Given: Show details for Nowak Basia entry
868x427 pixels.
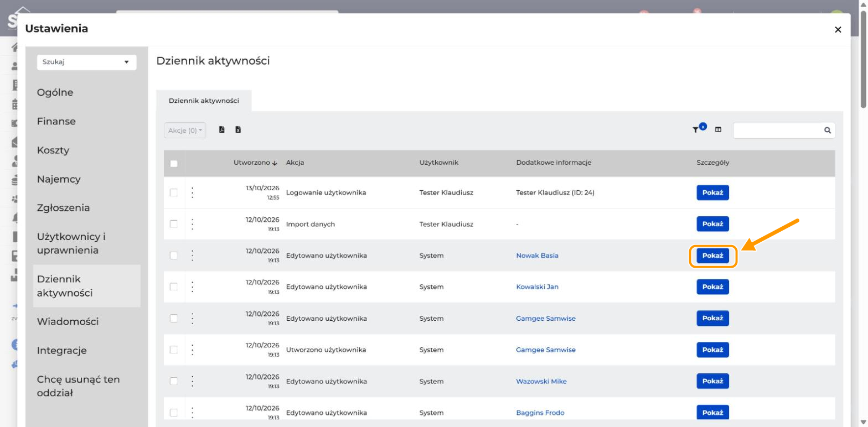Looking at the screenshot, I should tap(712, 256).
